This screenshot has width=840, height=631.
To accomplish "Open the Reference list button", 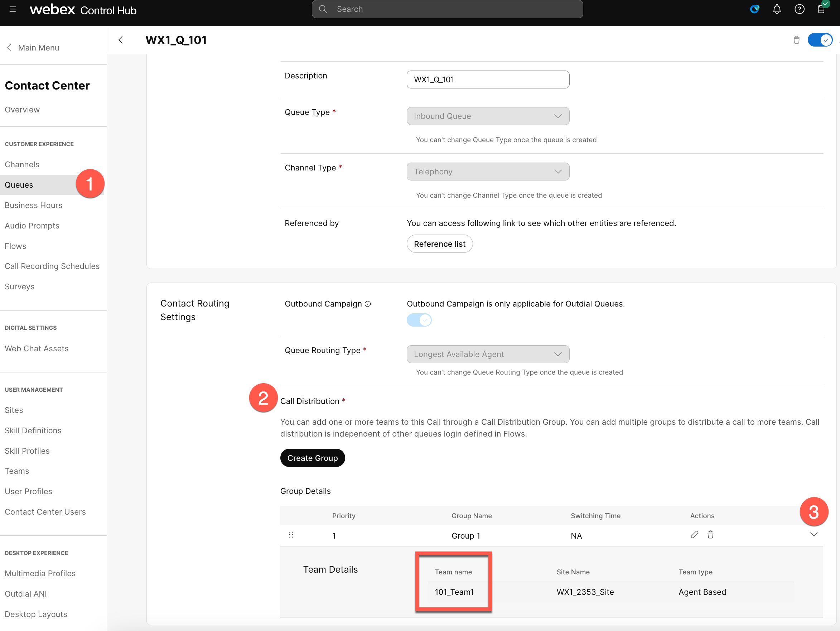I will click(439, 244).
